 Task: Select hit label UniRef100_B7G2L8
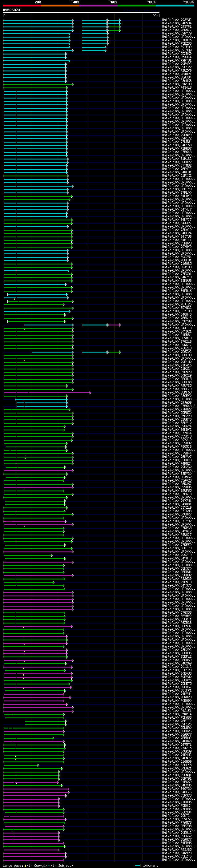coord(177,342)
